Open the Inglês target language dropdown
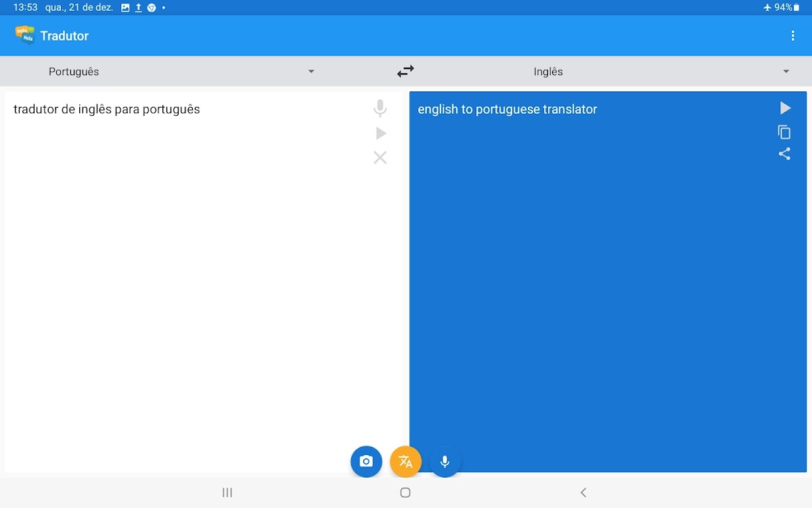The image size is (812, 508). [x=548, y=72]
